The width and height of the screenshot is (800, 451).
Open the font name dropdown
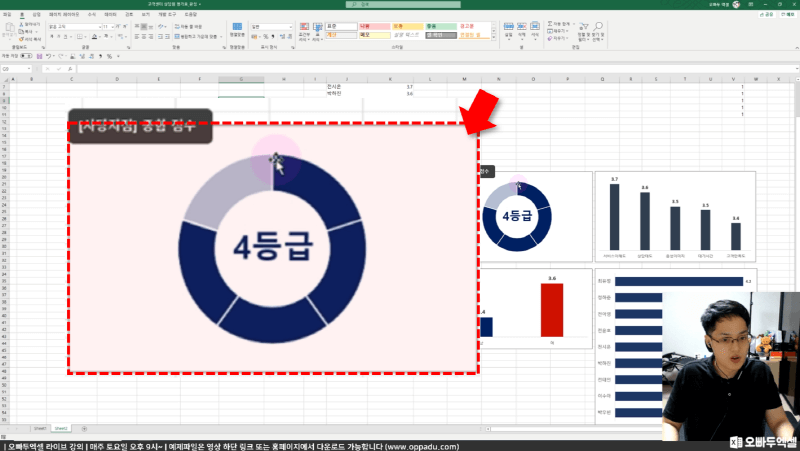[x=99, y=27]
